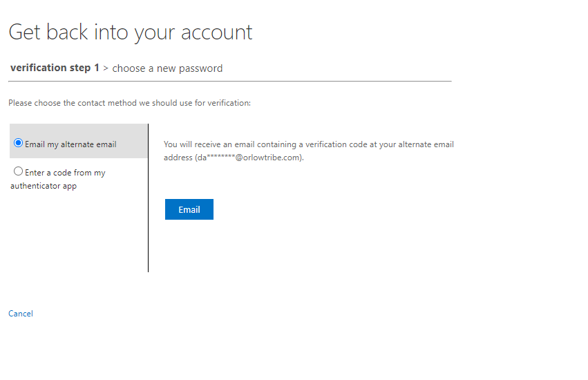Screen dimensions: 588x380
Task: Click the 'Please choose the contact method' instruction text
Action: coord(129,103)
